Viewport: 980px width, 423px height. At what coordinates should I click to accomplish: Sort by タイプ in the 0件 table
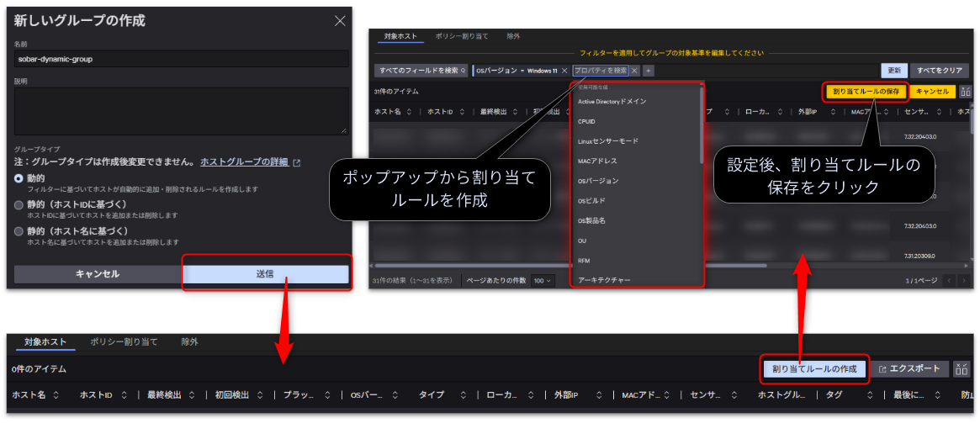464,395
